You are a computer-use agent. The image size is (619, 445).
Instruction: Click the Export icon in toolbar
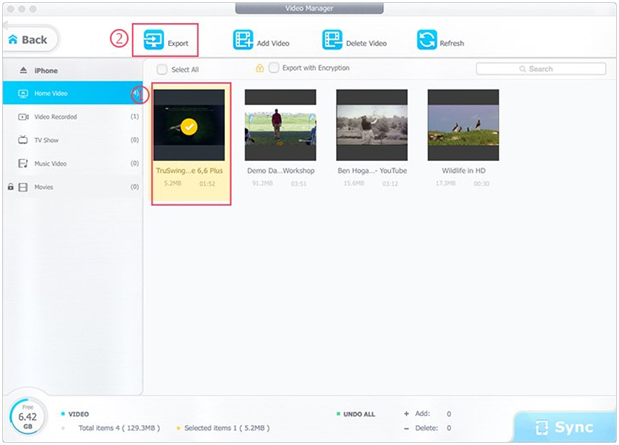154,40
